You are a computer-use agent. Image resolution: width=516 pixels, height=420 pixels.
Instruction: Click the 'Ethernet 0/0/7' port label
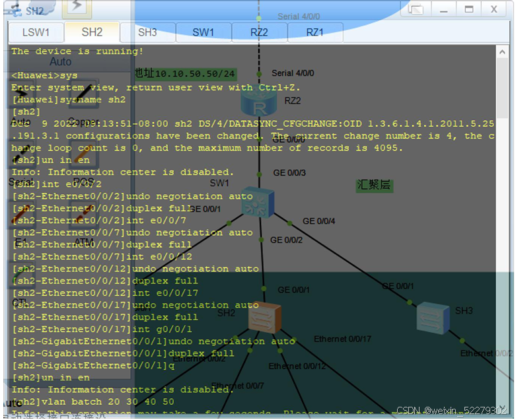click(237, 386)
